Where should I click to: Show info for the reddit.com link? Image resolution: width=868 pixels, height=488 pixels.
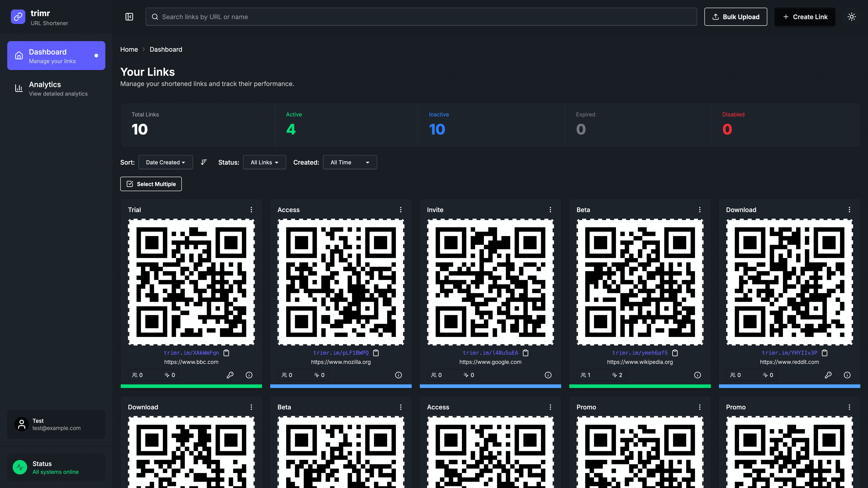[847, 375]
